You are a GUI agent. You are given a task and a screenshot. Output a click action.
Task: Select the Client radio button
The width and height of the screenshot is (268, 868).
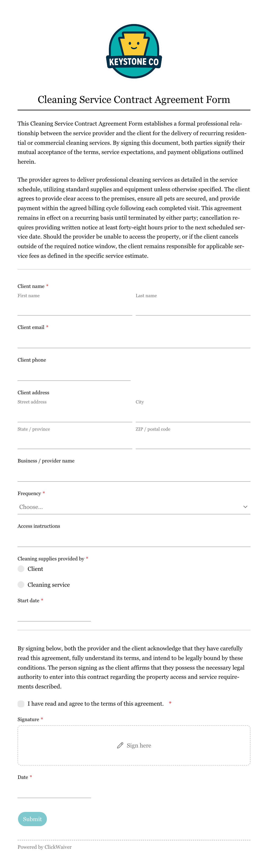(x=21, y=569)
